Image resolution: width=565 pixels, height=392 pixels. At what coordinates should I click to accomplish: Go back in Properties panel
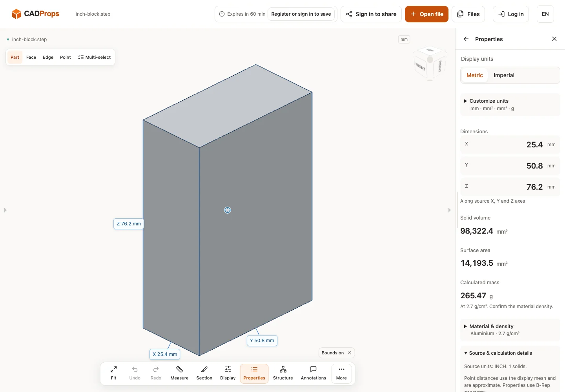click(466, 39)
